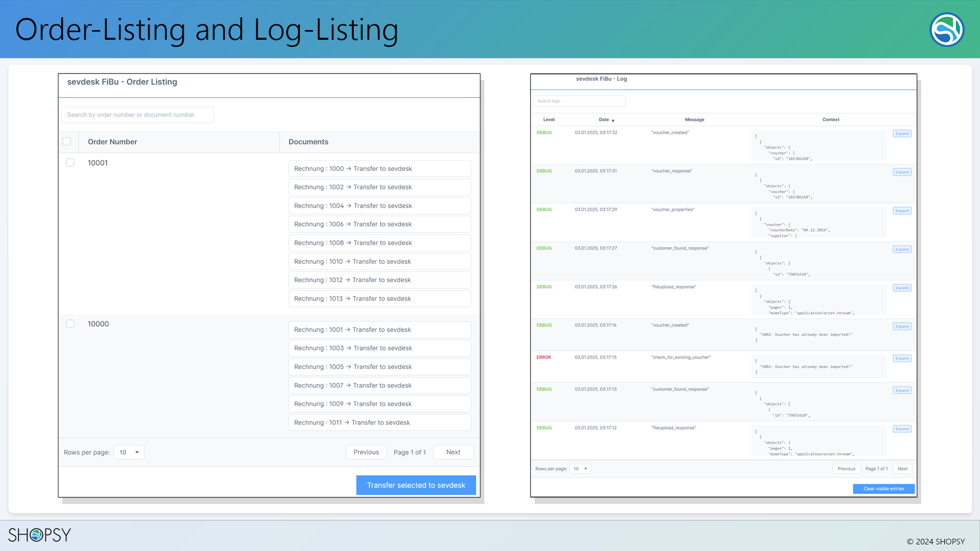Screen dimensions: 980x551
Task: Click the Shopsy logo in the header
Action: tap(947, 30)
